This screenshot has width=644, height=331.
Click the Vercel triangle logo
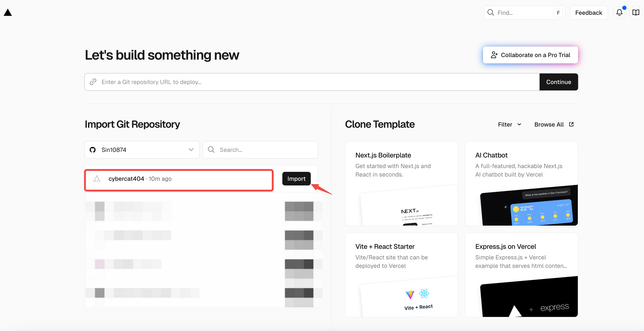pyautogui.click(x=8, y=12)
